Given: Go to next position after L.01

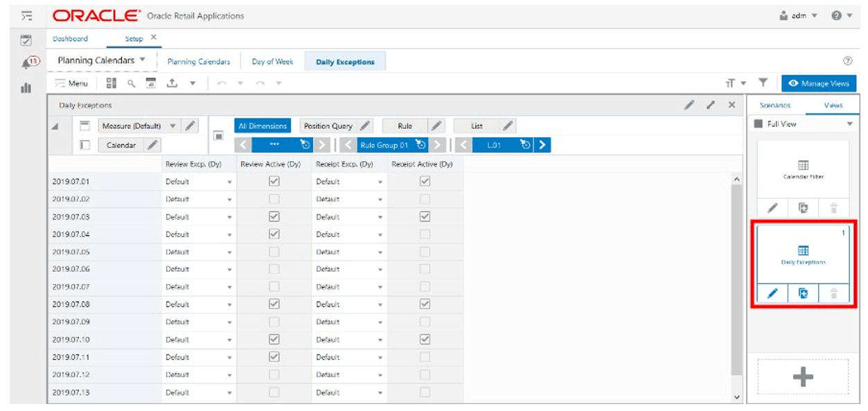Looking at the screenshot, I should click(x=543, y=145).
